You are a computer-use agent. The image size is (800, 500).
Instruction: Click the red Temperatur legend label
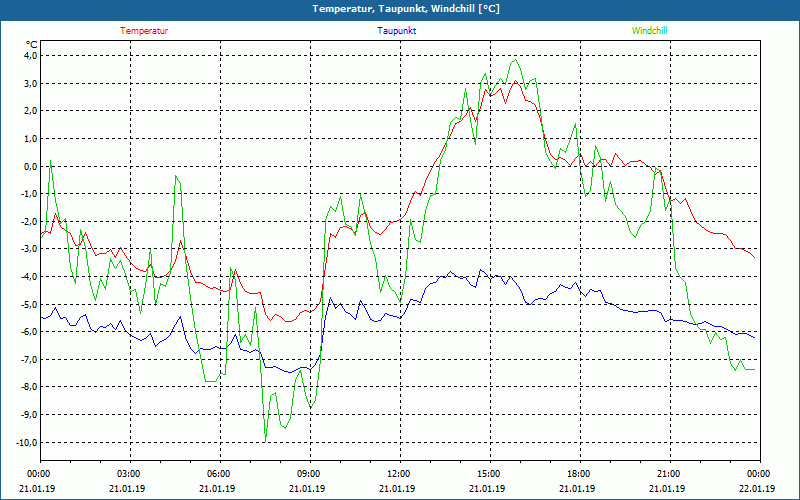(144, 31)
